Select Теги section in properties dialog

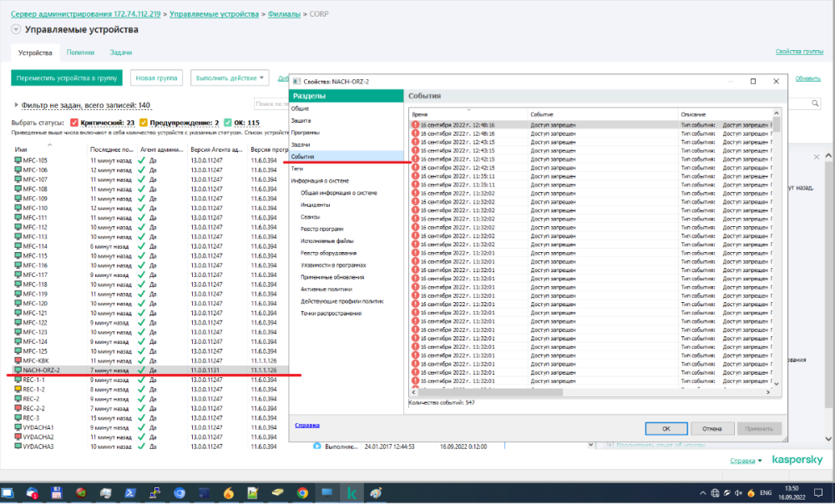(297, 169)
